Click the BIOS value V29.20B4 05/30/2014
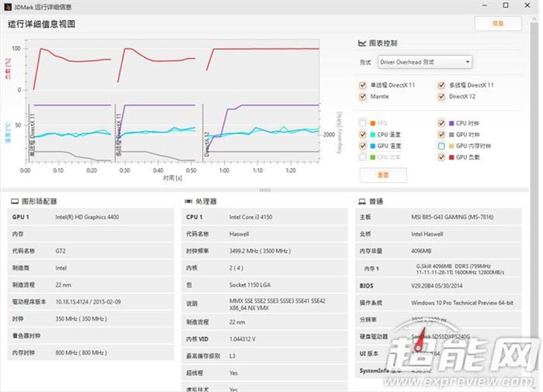 (x=437, y=286)
